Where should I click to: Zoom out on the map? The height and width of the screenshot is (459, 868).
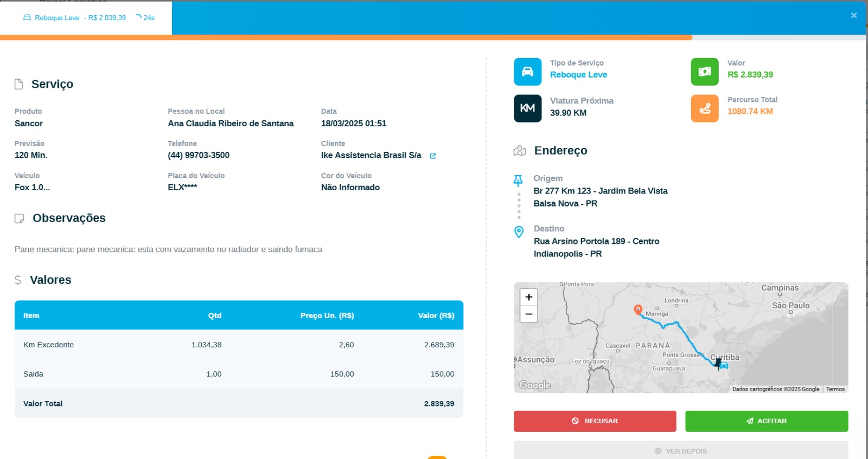[x=529, y=314]
